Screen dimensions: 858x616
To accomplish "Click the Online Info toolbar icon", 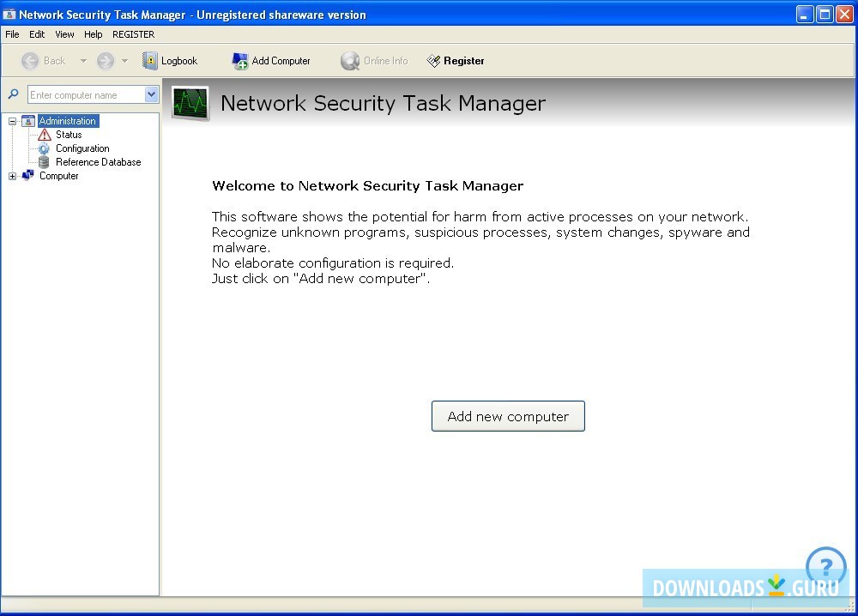I will pyautogui.click(x=349, y=61).
